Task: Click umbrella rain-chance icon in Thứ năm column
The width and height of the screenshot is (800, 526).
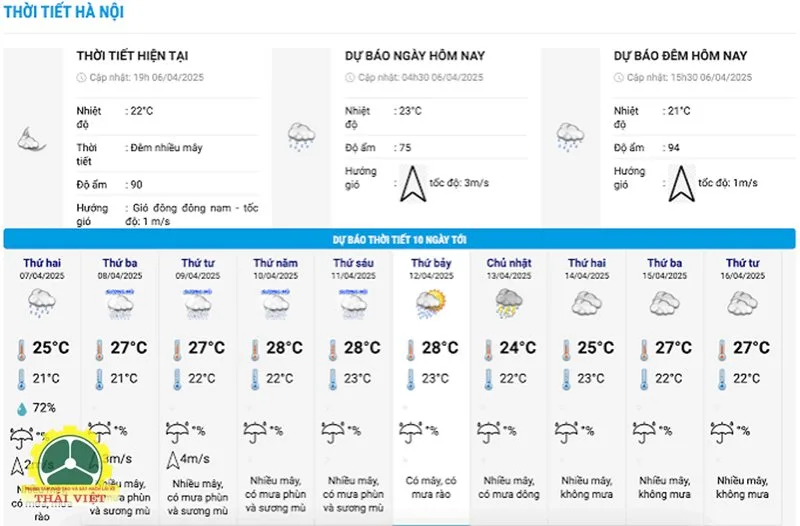Action: point(256,433)
